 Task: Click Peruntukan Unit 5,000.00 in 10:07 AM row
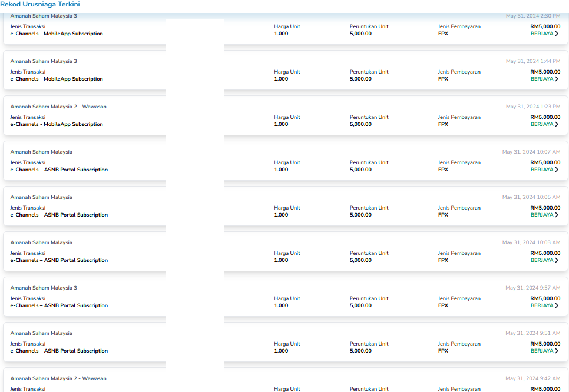(360, 170)
